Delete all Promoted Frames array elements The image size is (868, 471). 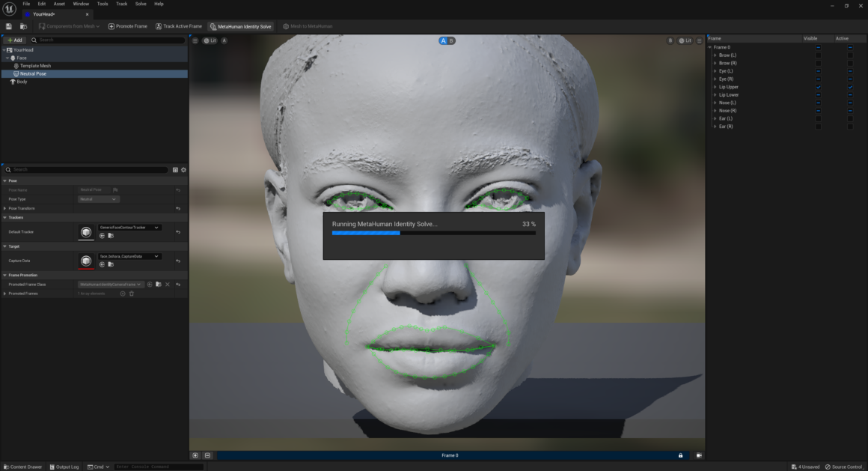pyautogui.click(x=132, y=294)
